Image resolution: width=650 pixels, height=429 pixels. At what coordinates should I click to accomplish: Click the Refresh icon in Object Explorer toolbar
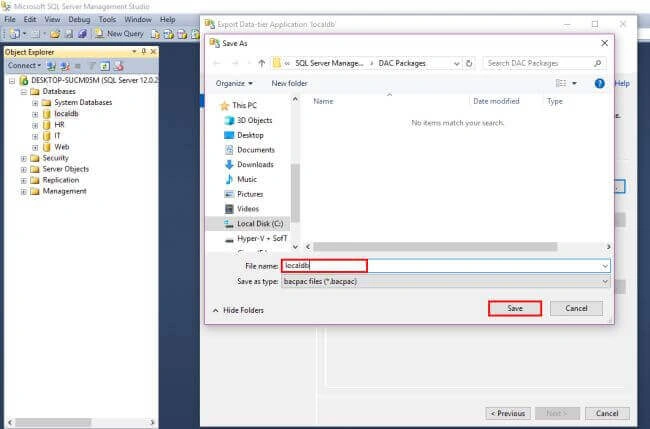[x=105, y=66]
